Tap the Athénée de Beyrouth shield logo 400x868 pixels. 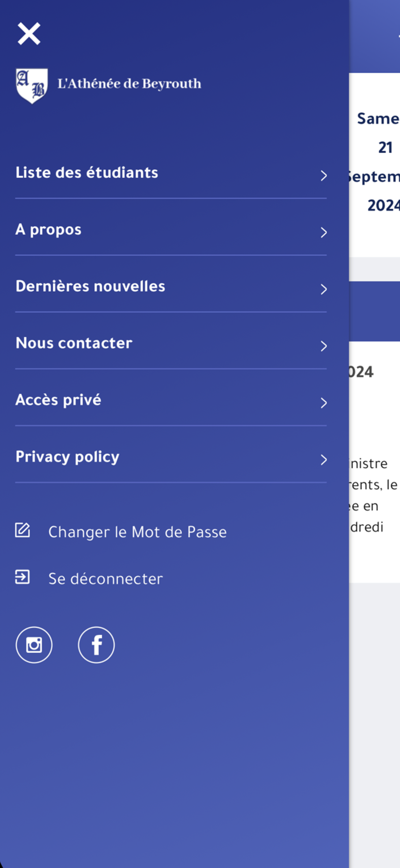point(32,86)
